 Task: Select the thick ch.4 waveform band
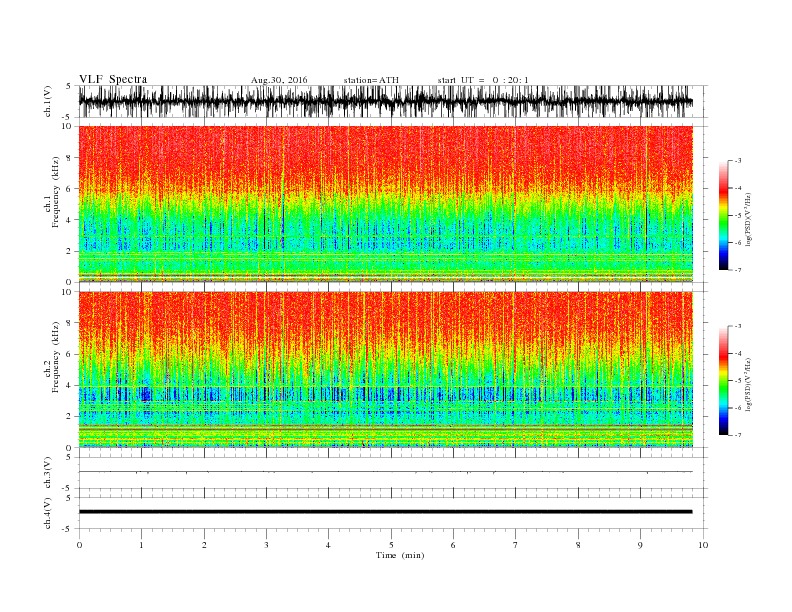[385, 512]
